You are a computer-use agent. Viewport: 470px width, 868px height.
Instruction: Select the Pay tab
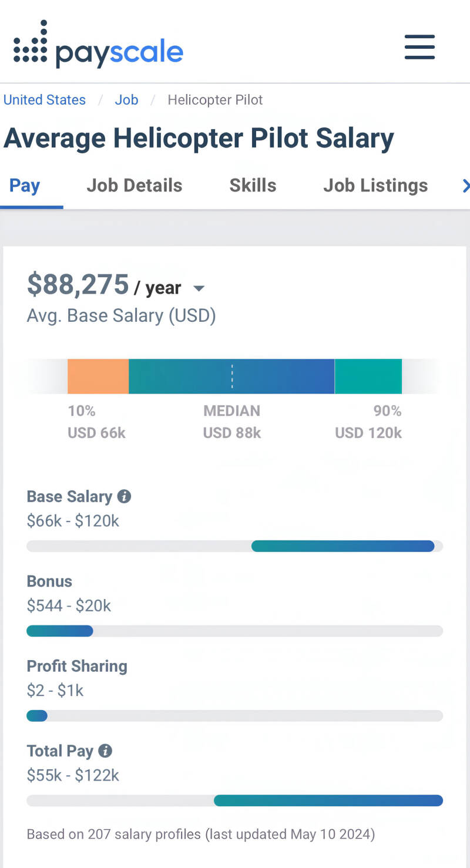point(25,186)
